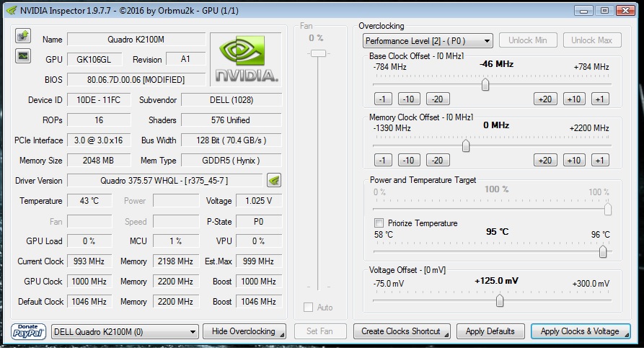Click +1 under Memory Clock Offset
This screenshot has height=350, width=644.
coord(599,160)
